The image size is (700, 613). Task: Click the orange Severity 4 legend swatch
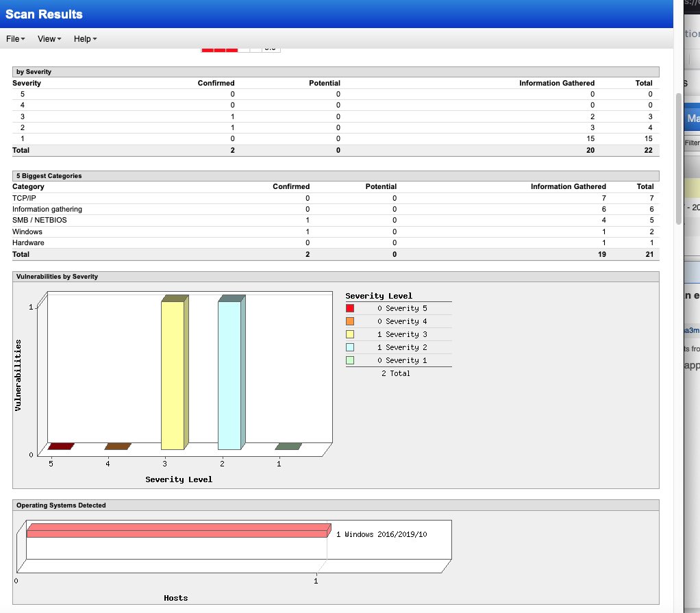click(350, 321)
